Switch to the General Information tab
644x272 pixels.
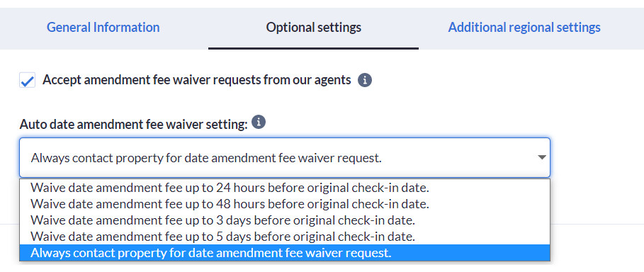point(103,28)
